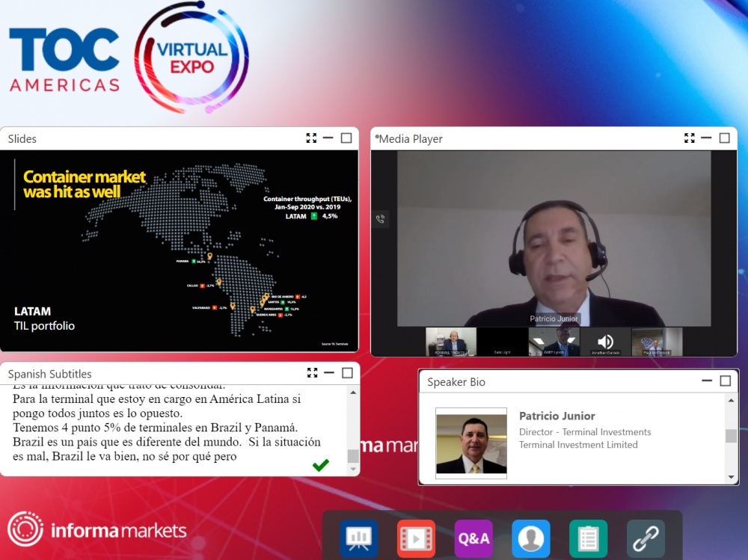The height and width of the screenshot is (560, 748).
Task: Maximize the Spanish Subtitles panel
Action: coord(347,373)
